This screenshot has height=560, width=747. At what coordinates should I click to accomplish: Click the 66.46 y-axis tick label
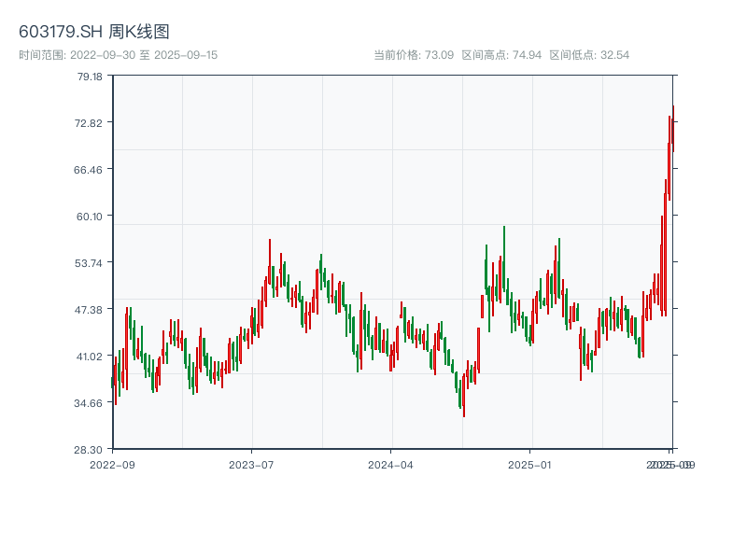(x=90, y=170)
